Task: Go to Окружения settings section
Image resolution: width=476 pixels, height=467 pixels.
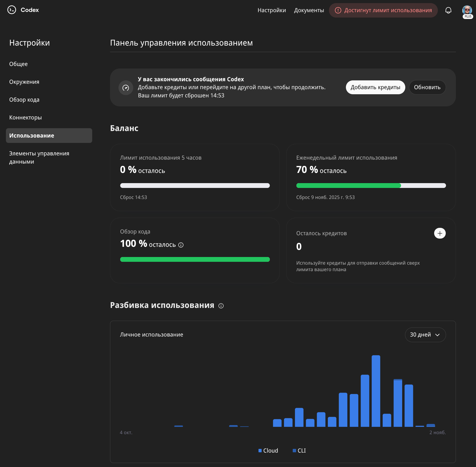Action: pos(24,82)
